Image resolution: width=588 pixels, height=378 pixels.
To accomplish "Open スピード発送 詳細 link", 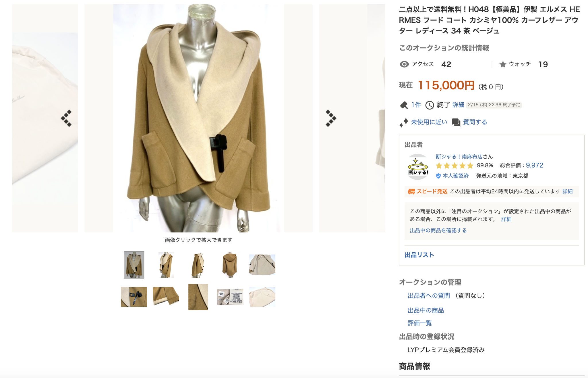I will (567, 191).
